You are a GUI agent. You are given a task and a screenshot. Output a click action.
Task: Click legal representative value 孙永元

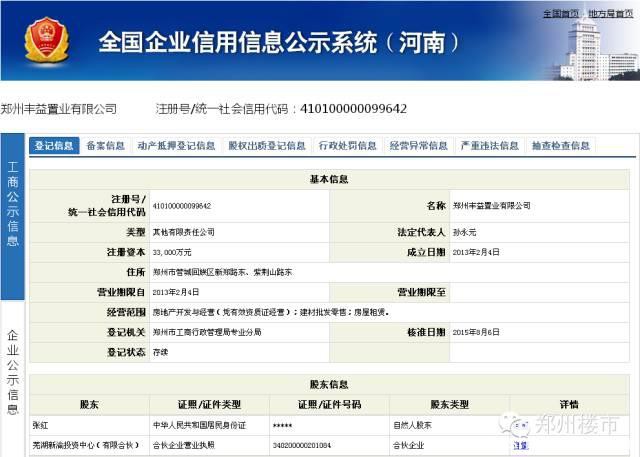point(464,232)
